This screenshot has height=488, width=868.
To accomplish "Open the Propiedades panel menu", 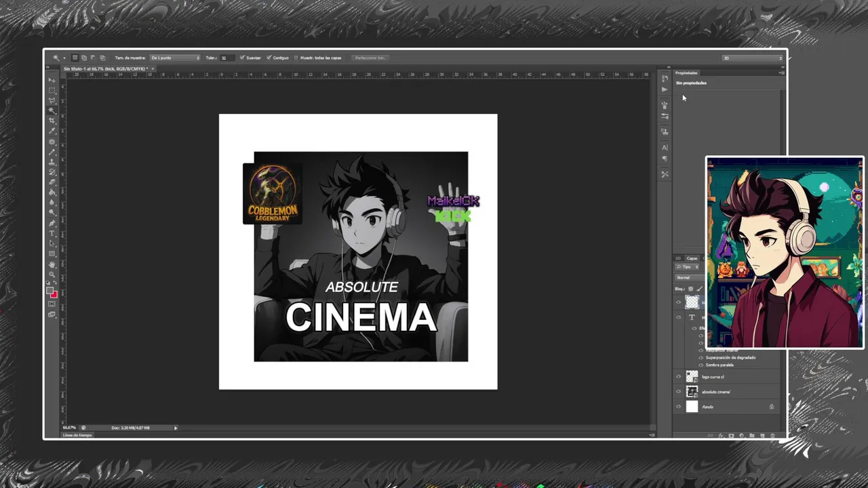I will point(782,73).
